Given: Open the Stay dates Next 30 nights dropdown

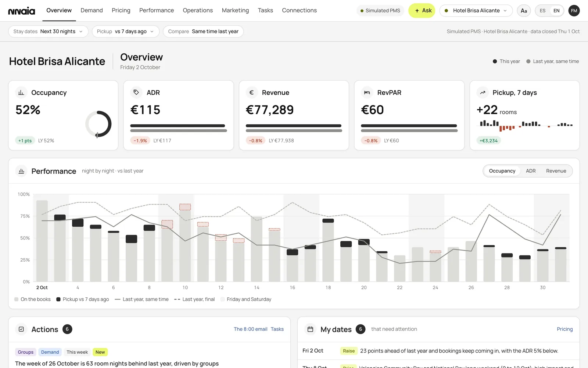Looking at the screenshot, I should [48, 31].
